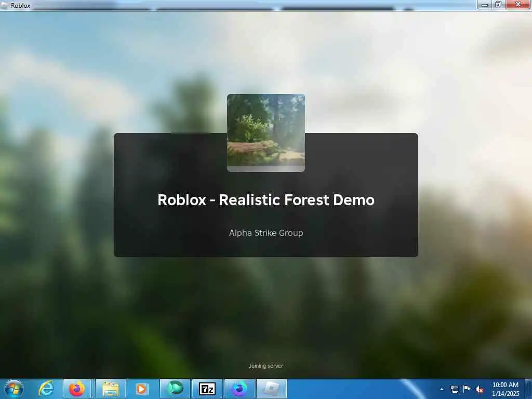Minimize the Roblox window
The width and height of the screenshot is (532, 399).
pos(485,5)
